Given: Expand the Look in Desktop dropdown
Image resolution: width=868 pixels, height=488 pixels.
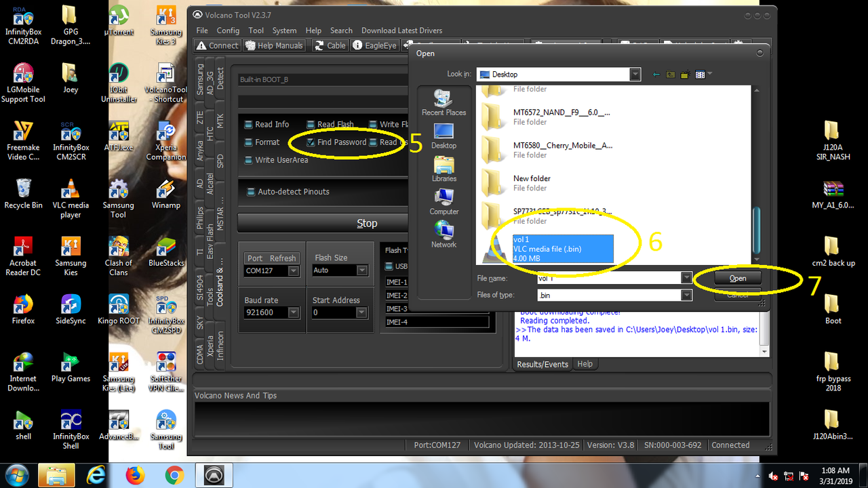Looking at the screenshot, I should click(635, 75).
